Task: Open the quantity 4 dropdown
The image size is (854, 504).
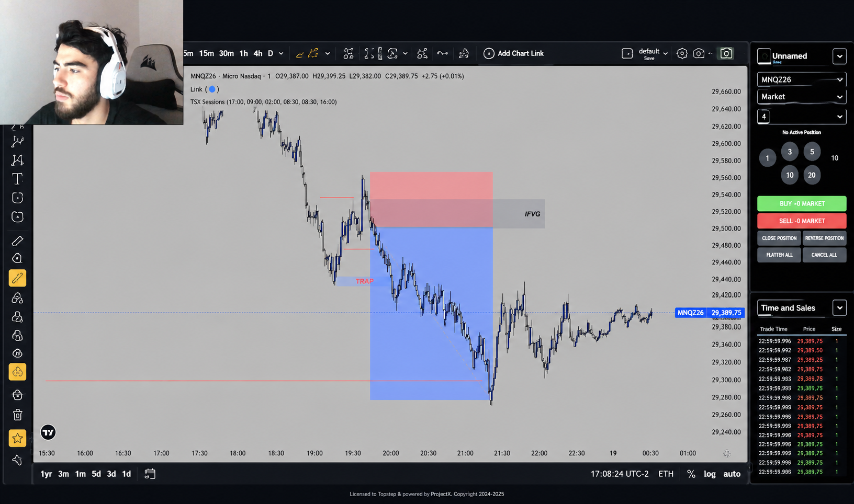Action: tap(802, 117)
